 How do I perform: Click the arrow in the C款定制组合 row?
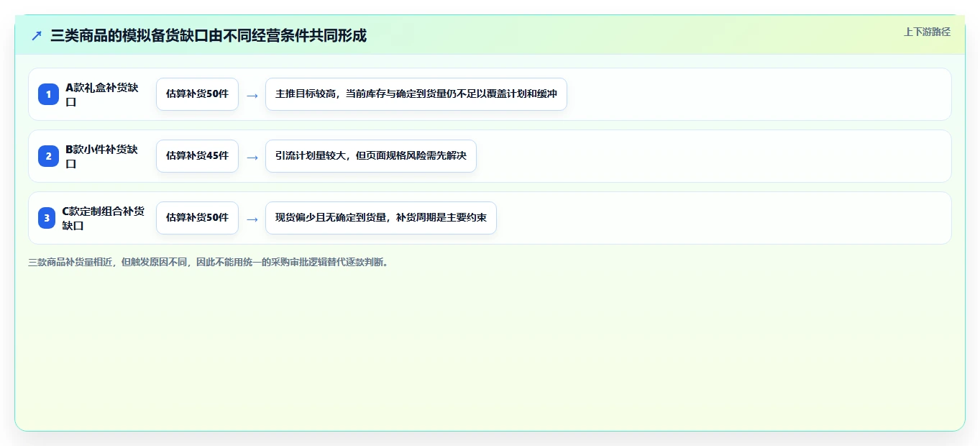pos(252,219)
